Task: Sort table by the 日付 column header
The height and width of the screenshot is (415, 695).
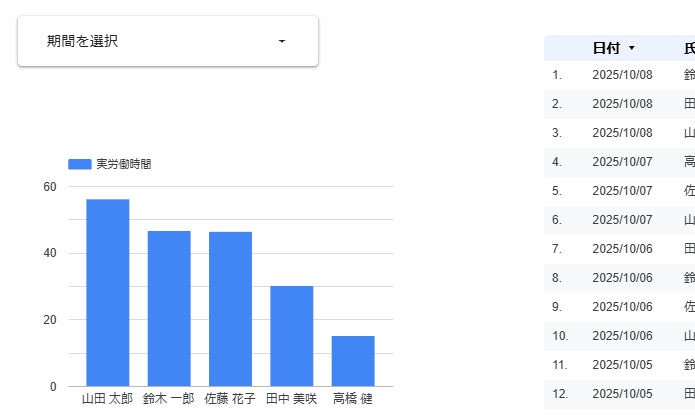Action: tap(606, 48)
